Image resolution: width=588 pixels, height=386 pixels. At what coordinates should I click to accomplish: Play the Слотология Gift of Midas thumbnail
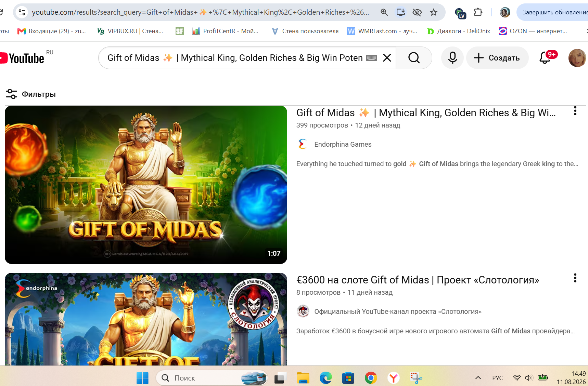tap(146, 319)
